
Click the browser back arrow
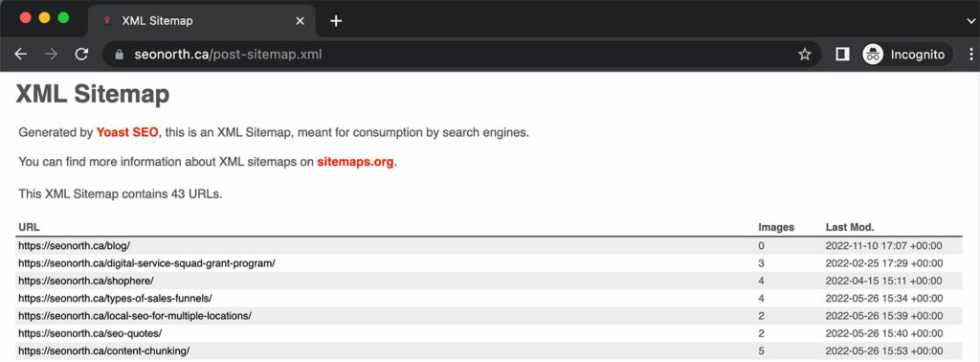coord(21,55)
